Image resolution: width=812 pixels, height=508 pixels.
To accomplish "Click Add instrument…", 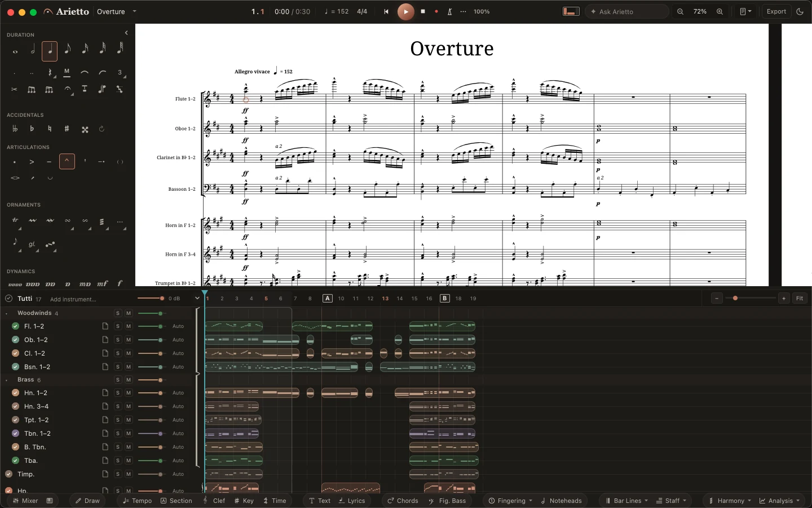I will [x=73, y=299].
